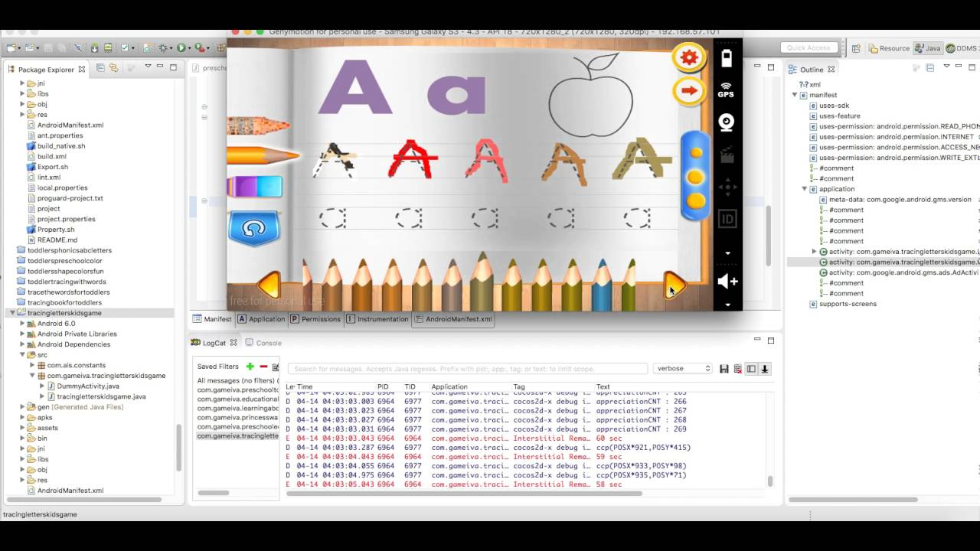
Task: Open the Open Perspective icon
Action: click(x=856, y=48)
